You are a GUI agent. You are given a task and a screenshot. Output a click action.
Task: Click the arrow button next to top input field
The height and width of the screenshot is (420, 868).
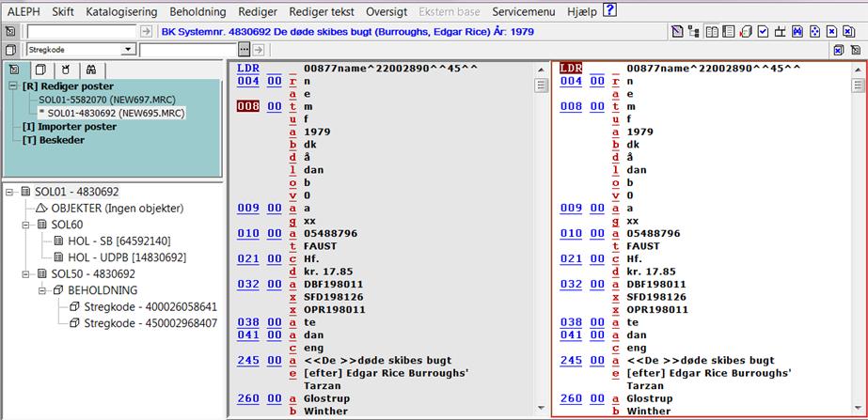[146, 31]
